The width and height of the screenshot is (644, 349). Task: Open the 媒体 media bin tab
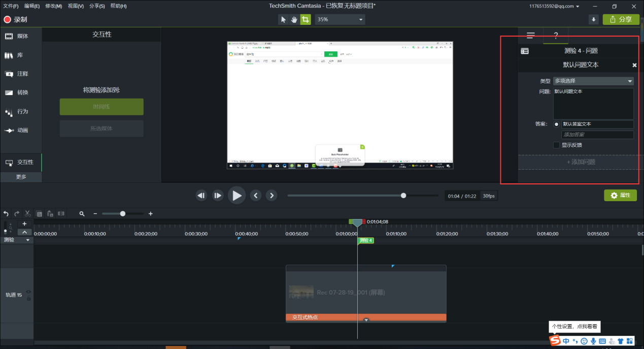click(x=21, y=36)
